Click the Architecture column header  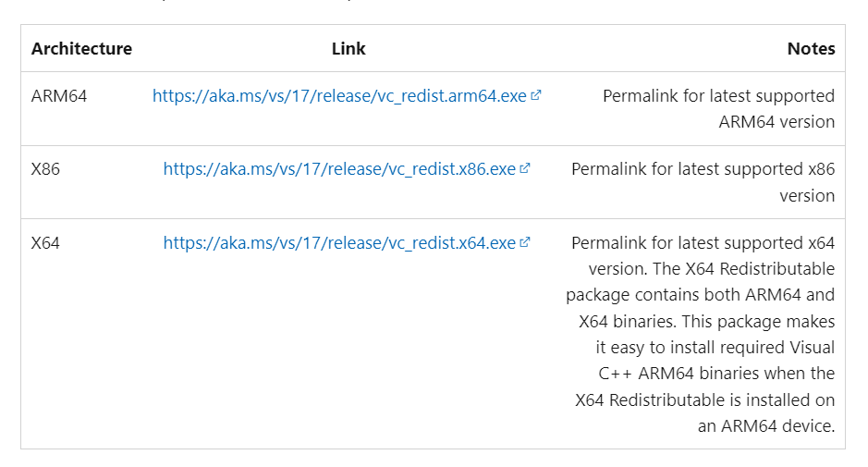point(81,49)
